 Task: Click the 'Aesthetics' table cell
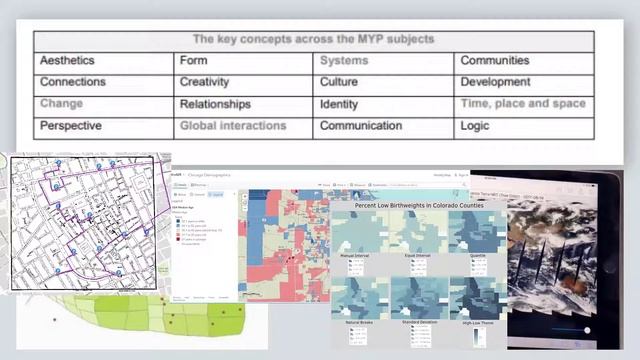[x=104, y=63]
